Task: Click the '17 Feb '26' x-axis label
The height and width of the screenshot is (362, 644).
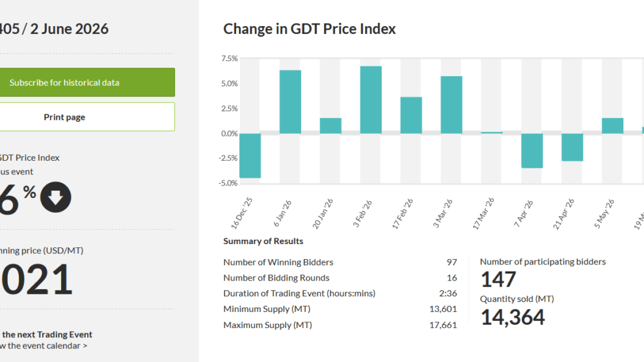Action: (x=402, y=214)
